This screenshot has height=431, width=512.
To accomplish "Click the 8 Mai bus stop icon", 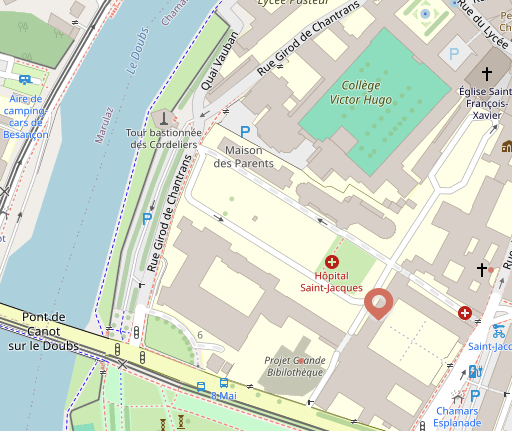I will 224,383.
